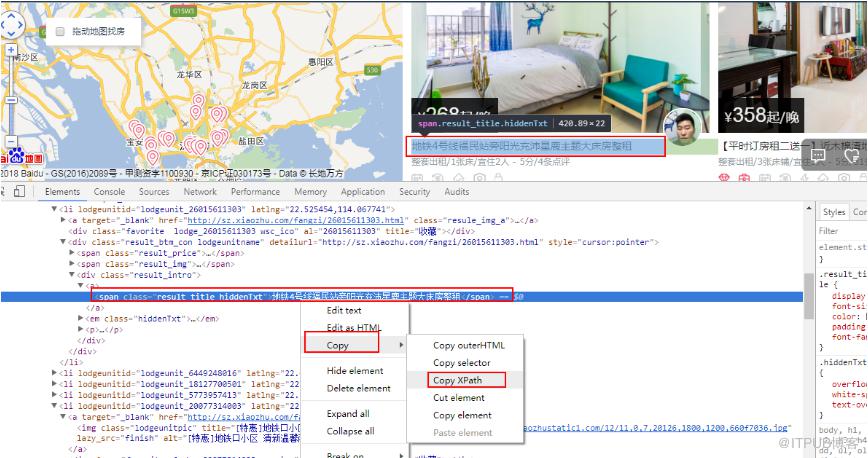The width and height of the screenshot is (868, 458).
Task: Click the map zoom-out minus button
Action: click(11, 142)
